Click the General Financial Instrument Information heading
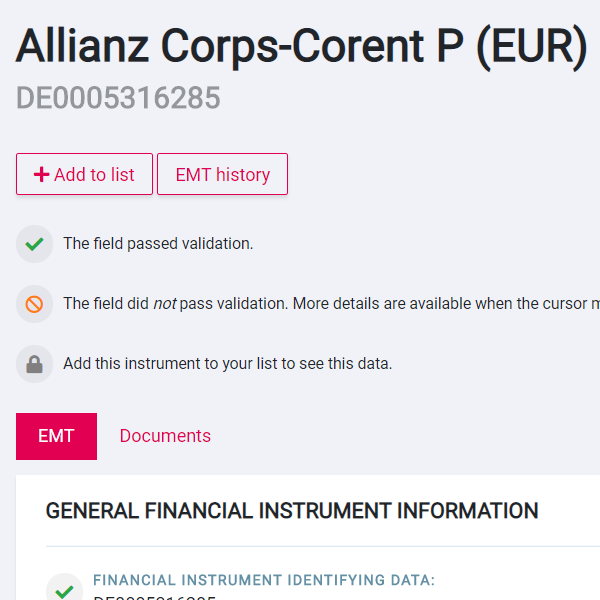 click(x=292, y=511)
